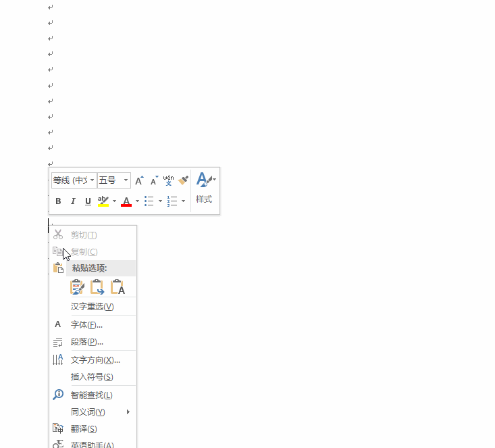Viewport: 495px width, 448px height.
Task: Choose Keep Text Only paste option
Action: [118, 288]
